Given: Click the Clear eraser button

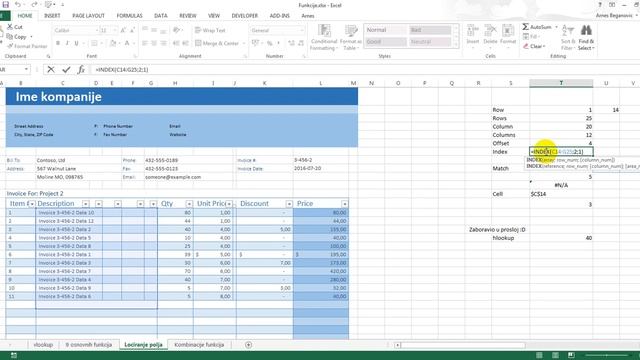Looking at the screenshot, I should (x=534, y=47).
